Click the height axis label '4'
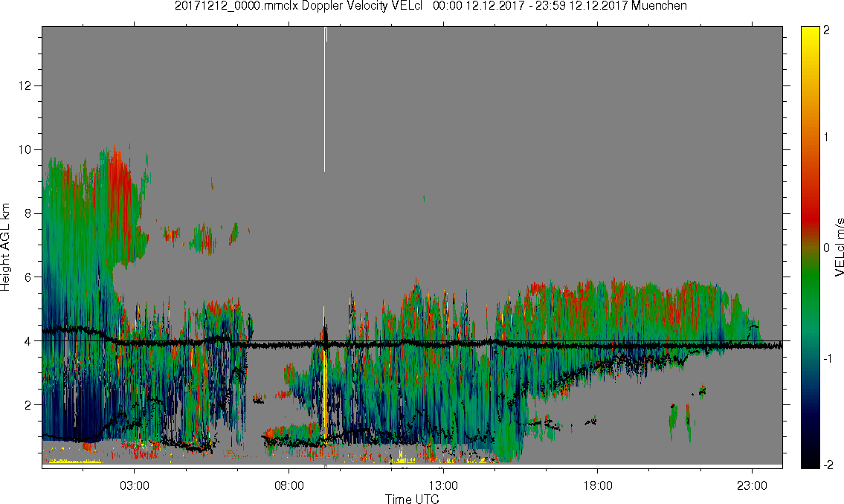The width and height of the screenshot is (844, 504). [x=28, y=341]
